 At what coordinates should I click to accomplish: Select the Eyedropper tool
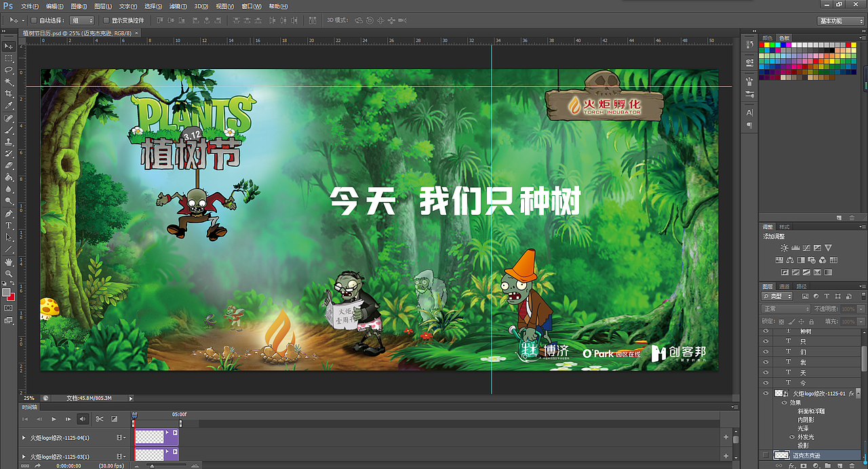[9, 106]
